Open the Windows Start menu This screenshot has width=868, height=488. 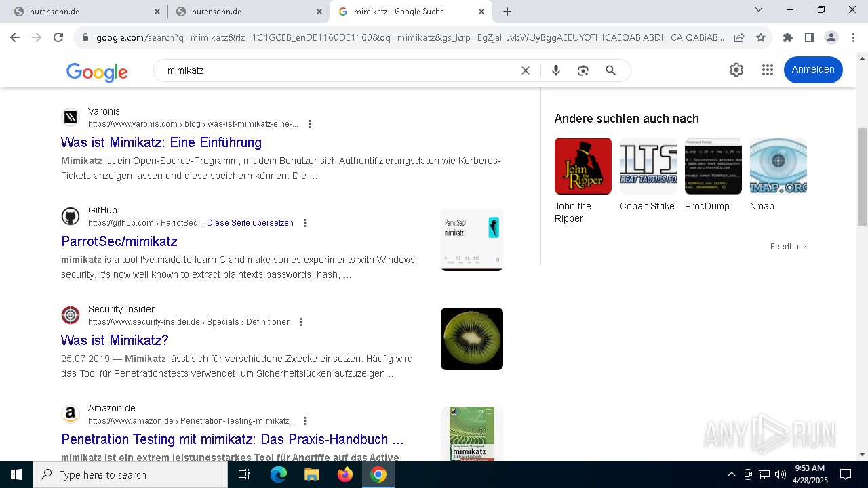tap(16, 474)
